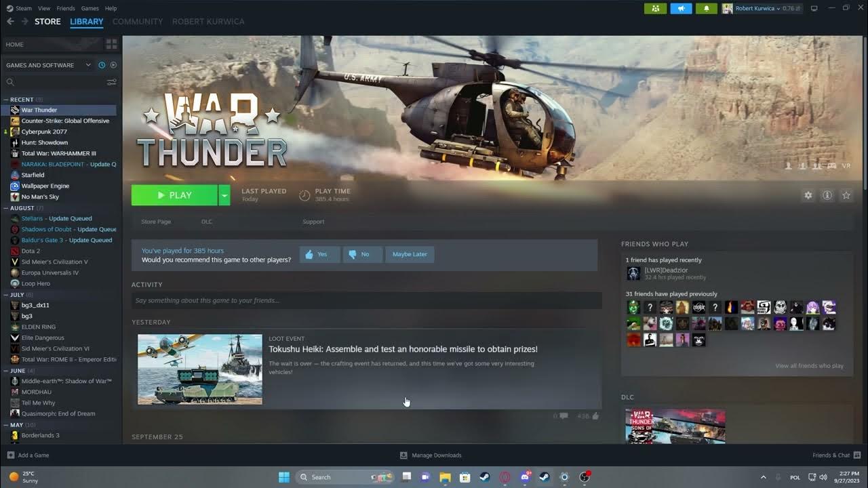Click the library search field
Screen dimensions: 868x488
(x=54, y=82)
